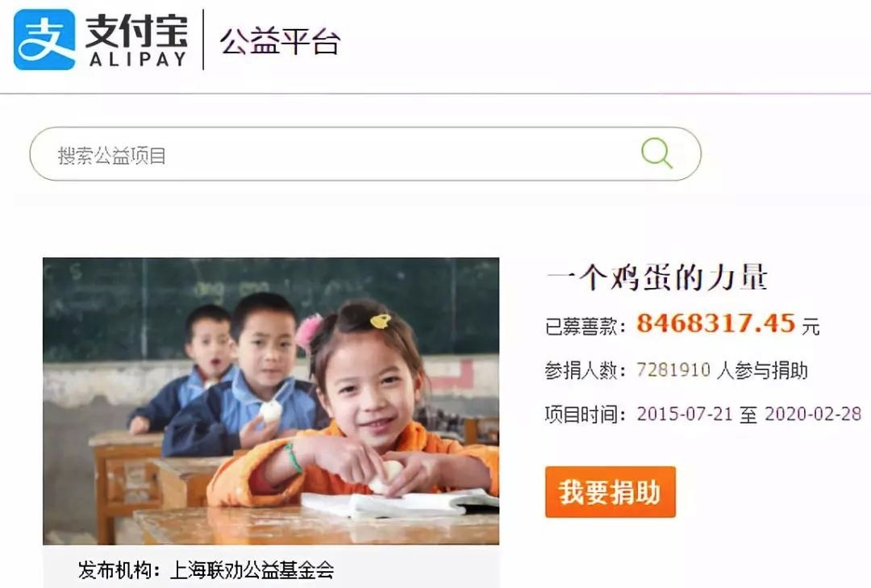
Task: Click the 已募善款 label
Action: pos(586,326)
